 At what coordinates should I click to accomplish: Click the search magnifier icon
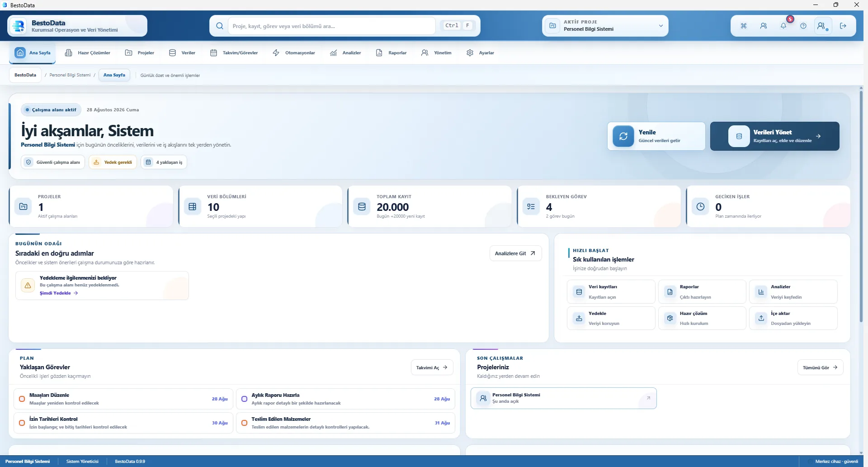(x=220, y=26)
